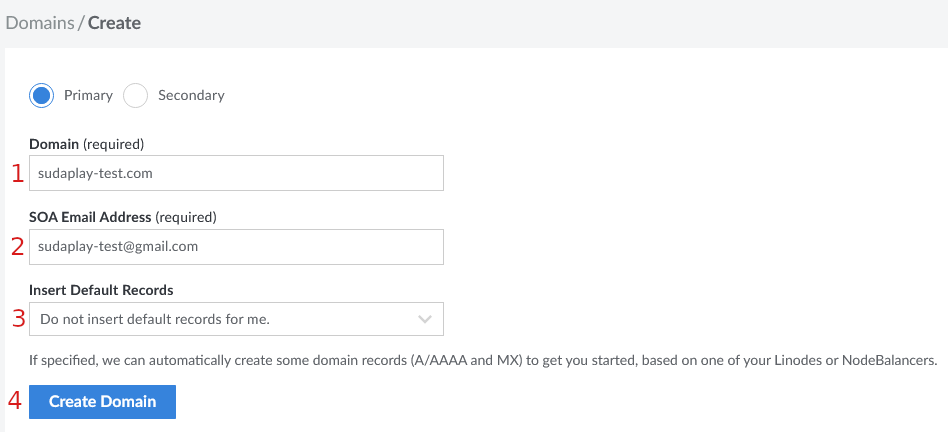Focus the SOA Email Address field
Viewport: 948px width, 432px height.
coord(236,247)
